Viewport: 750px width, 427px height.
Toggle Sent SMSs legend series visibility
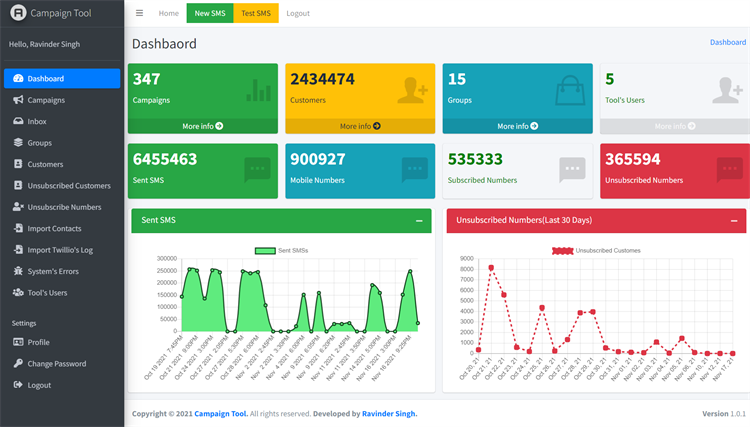pyautogui.click(x=265, y=251)
